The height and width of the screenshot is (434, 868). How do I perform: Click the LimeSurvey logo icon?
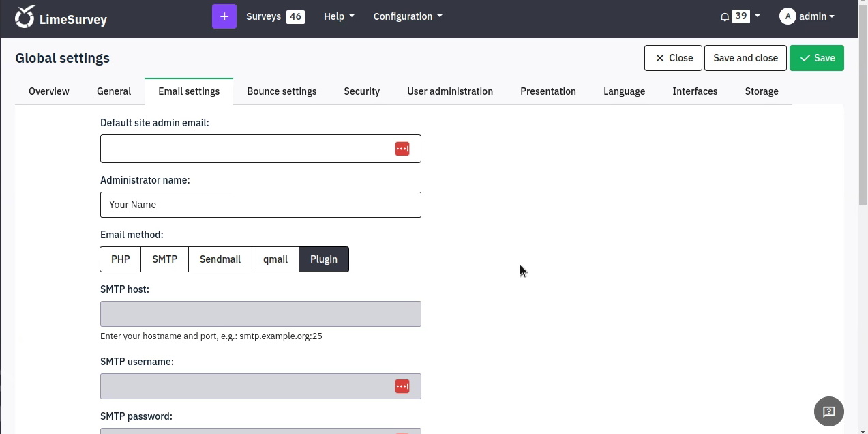(25, 17)
